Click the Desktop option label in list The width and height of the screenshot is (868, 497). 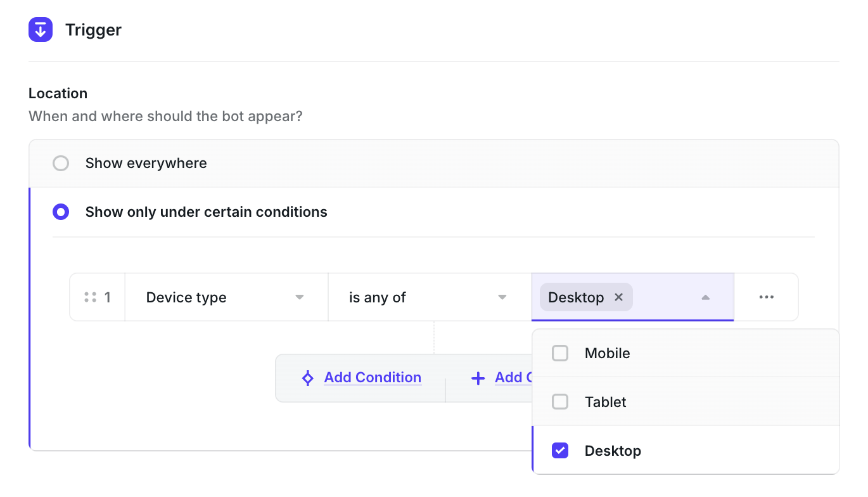(613, 451)
